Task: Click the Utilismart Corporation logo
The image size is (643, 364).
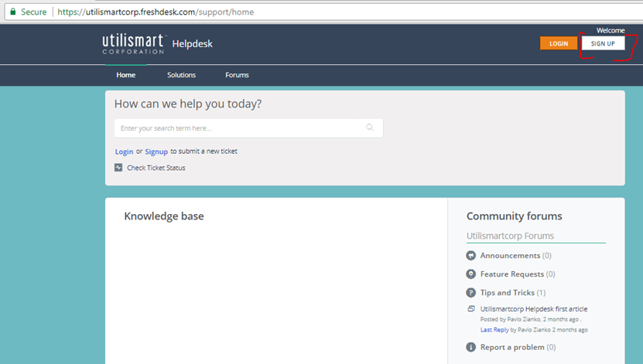Action: tap(134, 44)
